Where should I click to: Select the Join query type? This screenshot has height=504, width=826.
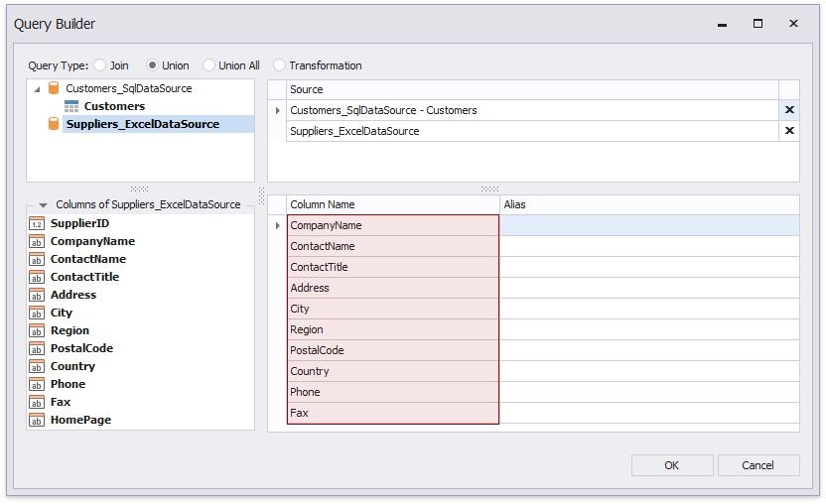[100, 65]
